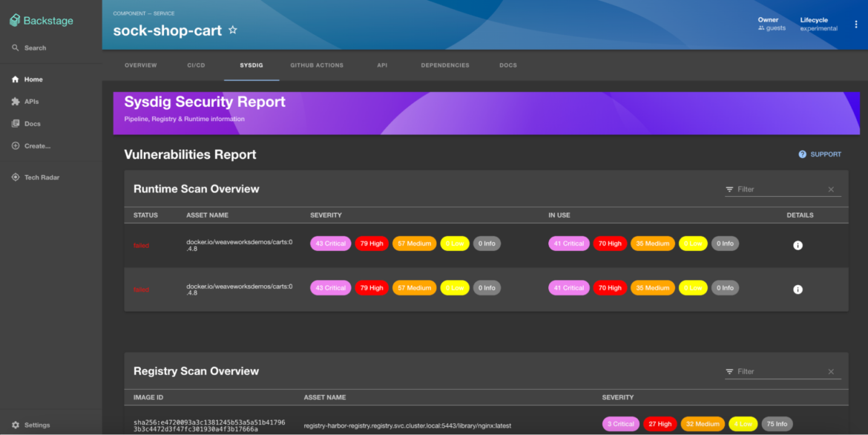Viewport: 868px width, 435px height.
Task: Click first row's 35 Medium in-use badge
Action: coord(653,243)
